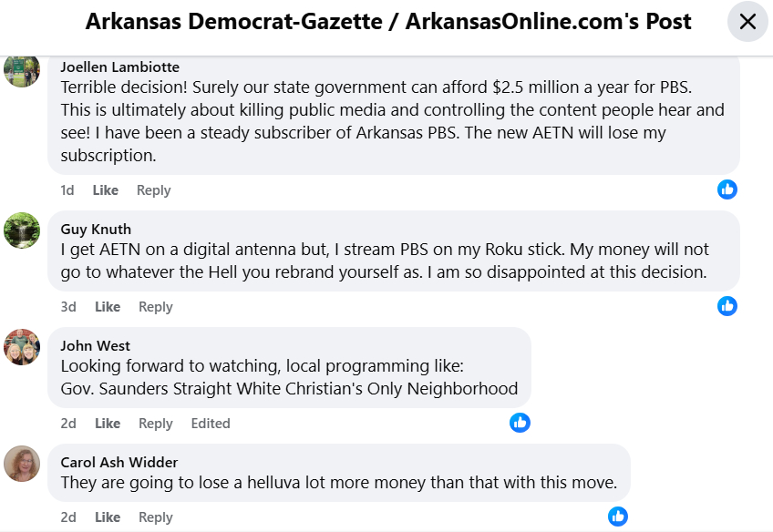The height and width of the screenshot is (532, 773).
Task: View edit history via Edited link
Action: [x=211, y=424]
